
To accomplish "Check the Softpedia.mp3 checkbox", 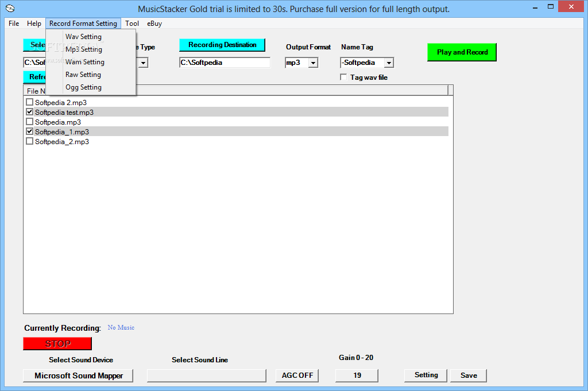I will [30, 122].
